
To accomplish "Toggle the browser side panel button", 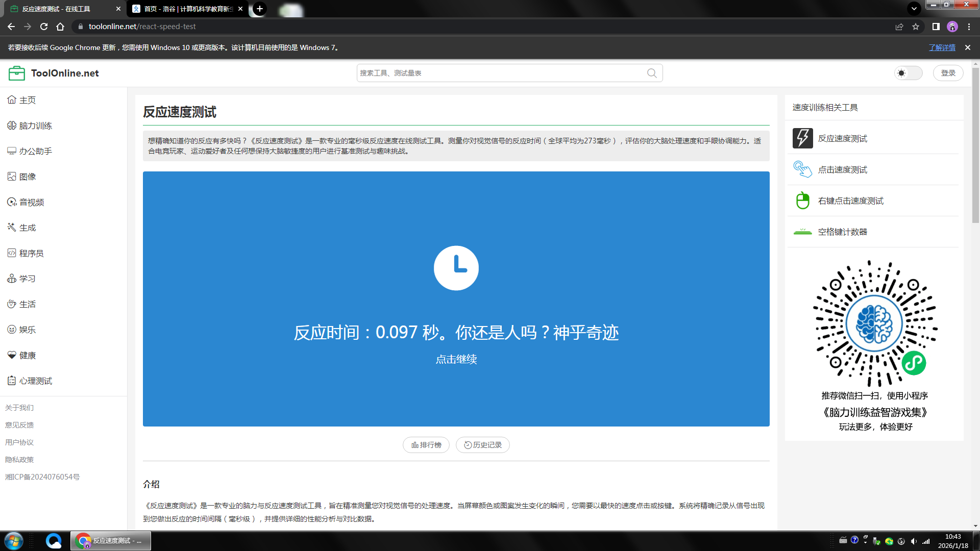I will click(936, 27).
